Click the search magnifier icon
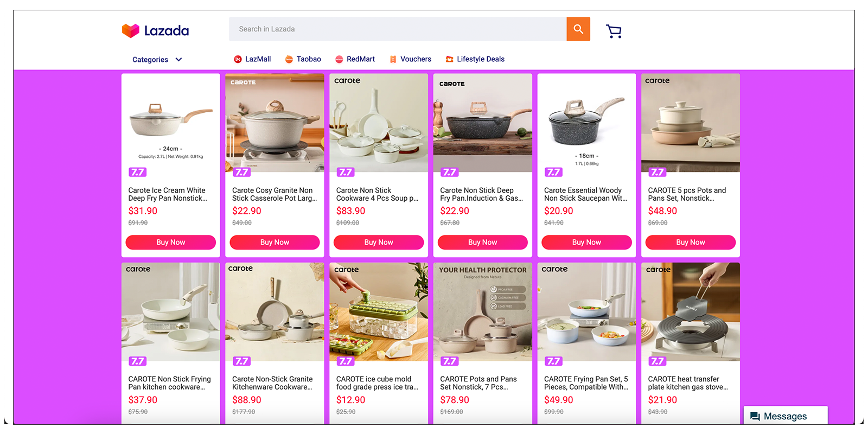 click(x=577, y=29)
